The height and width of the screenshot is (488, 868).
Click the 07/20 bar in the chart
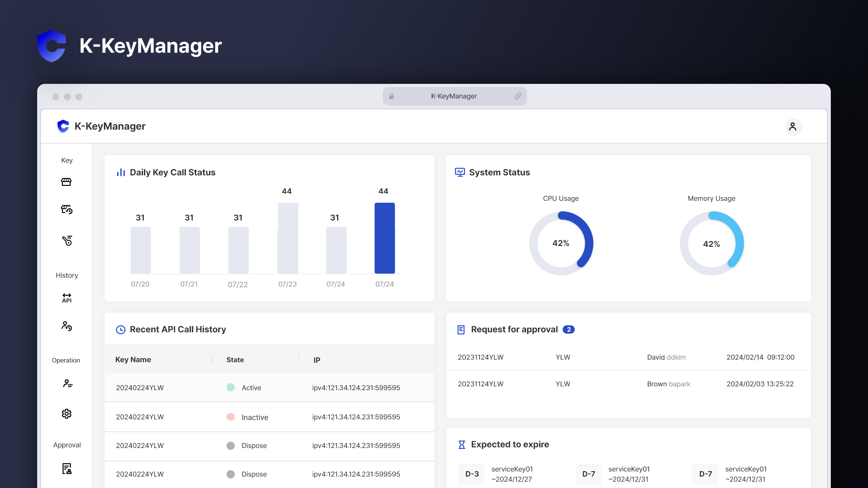click(x=140, y=250)
